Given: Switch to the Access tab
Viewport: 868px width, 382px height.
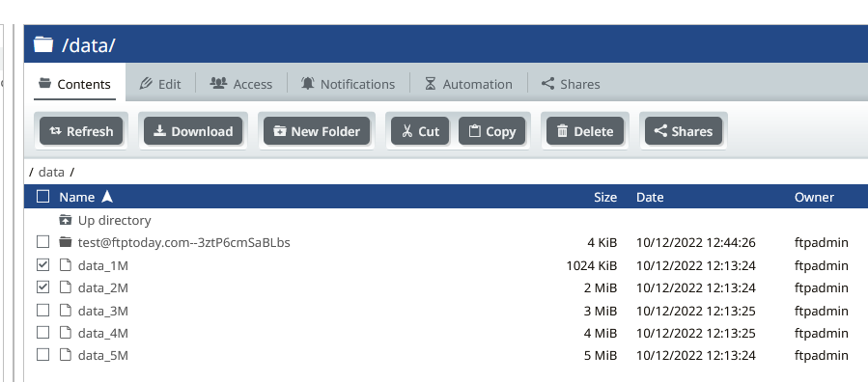Looking at the screenshot, I should click(x=240, y=84).
